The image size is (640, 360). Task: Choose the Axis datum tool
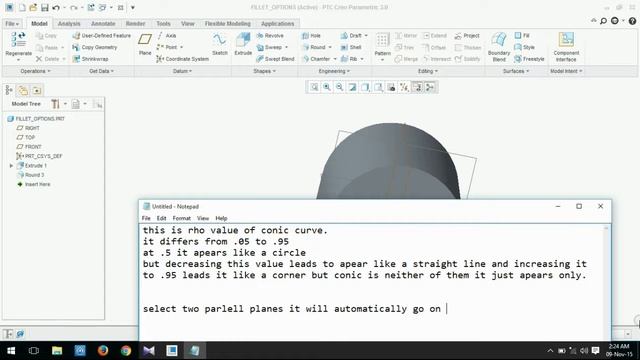(167, 36)
